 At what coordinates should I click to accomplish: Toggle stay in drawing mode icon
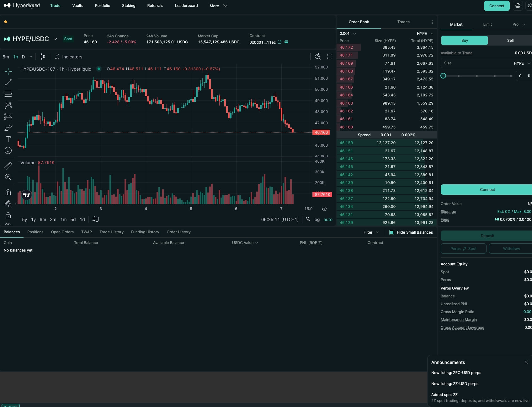tap(8, 203)
